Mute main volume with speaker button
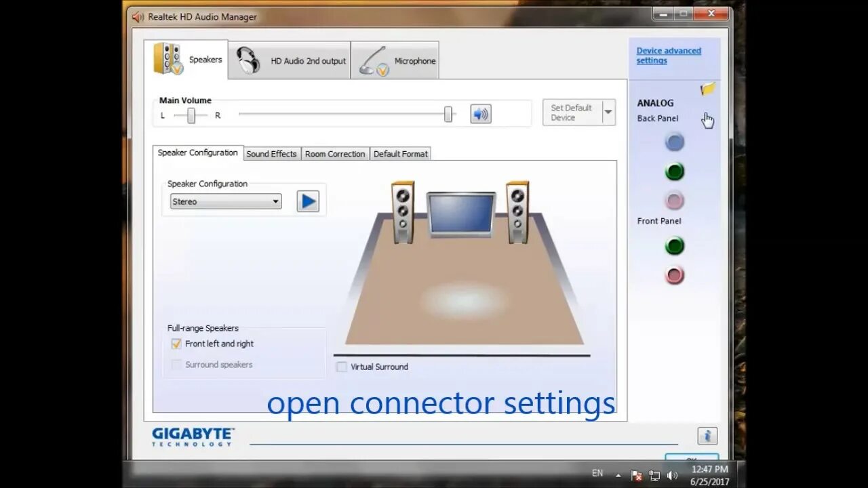Screen dimensions: 868x488 pyautogui.click(x=480, y=114)
